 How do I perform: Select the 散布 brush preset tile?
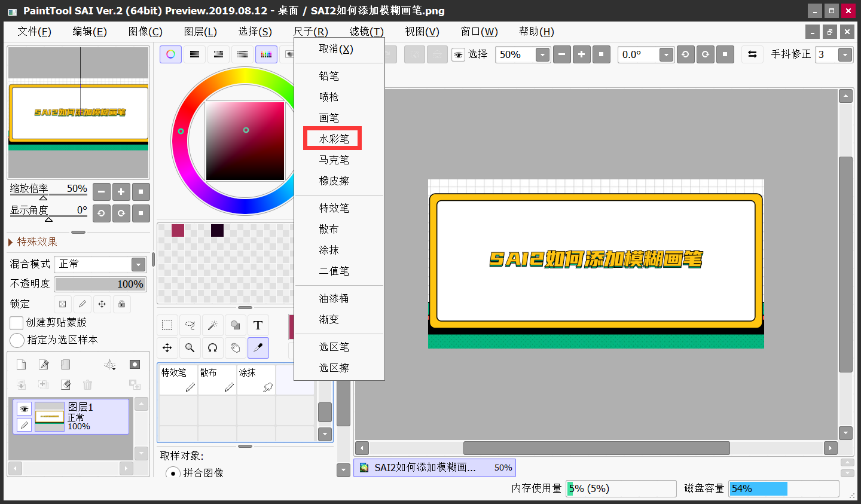(x=217, y=380)
